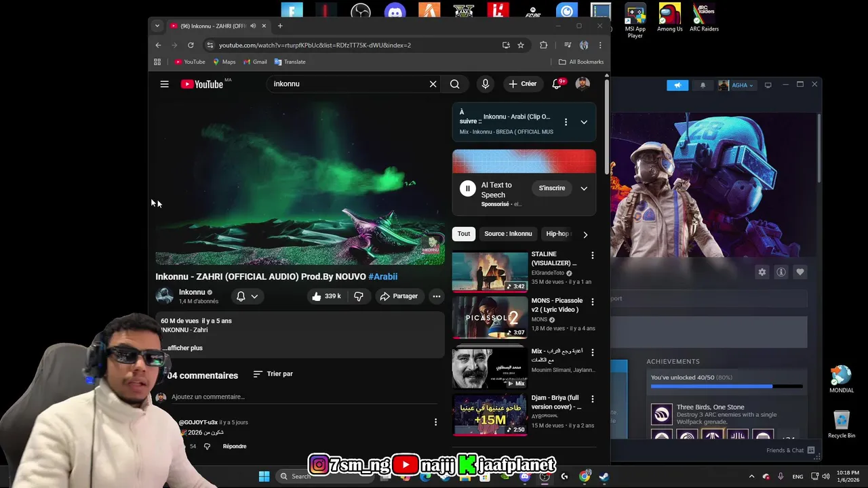The height and width of the screenshot is (488, 868).
Task: Open YouTube notifications bell
Action: point(557,84)
